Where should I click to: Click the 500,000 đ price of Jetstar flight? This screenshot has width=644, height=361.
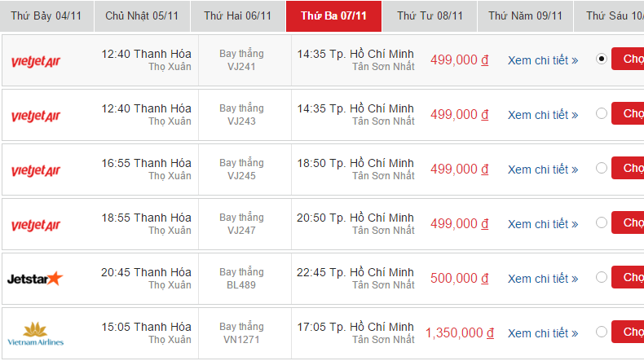click(x=460, y=279)
